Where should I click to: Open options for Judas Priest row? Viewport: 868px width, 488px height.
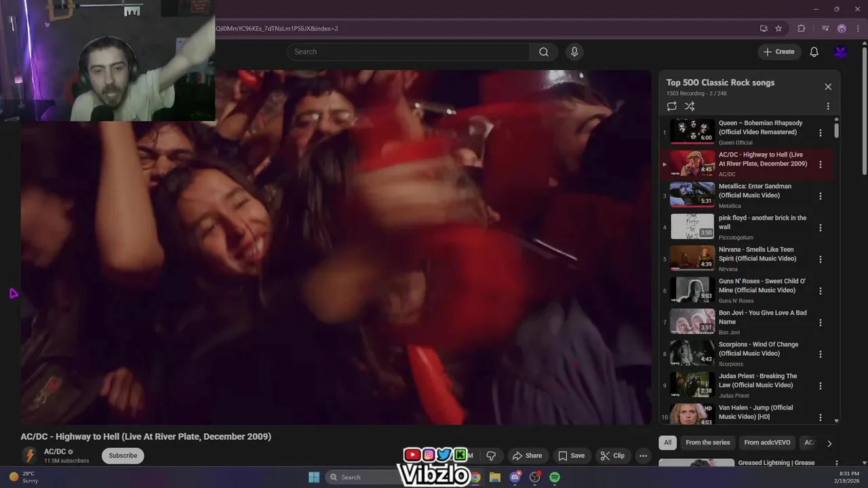click(821, 386)
